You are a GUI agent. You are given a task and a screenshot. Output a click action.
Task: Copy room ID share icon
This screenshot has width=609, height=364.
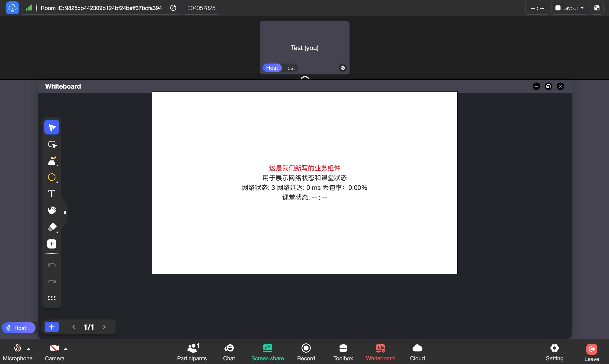(173, 8)
